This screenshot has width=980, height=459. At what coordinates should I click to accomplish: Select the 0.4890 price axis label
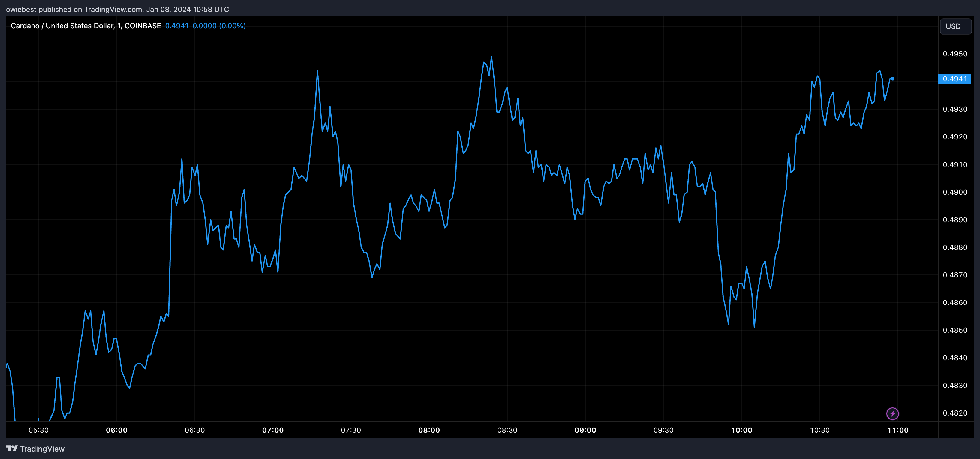tap(955, 220)
